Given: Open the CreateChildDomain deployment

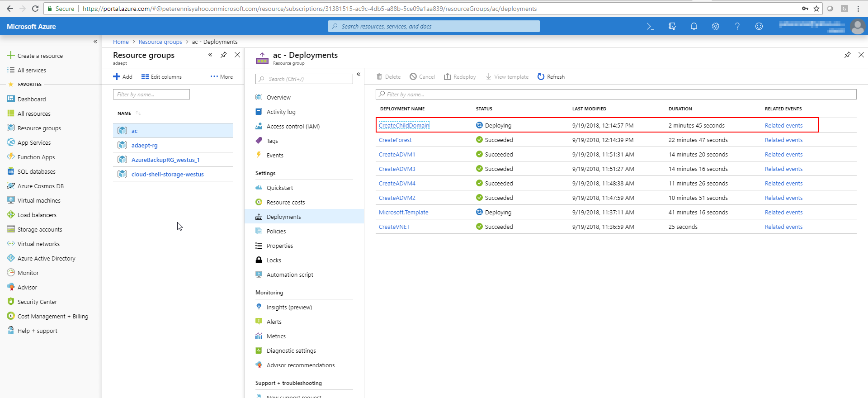Looking at the screenshot, I should [x=404, y=125].
